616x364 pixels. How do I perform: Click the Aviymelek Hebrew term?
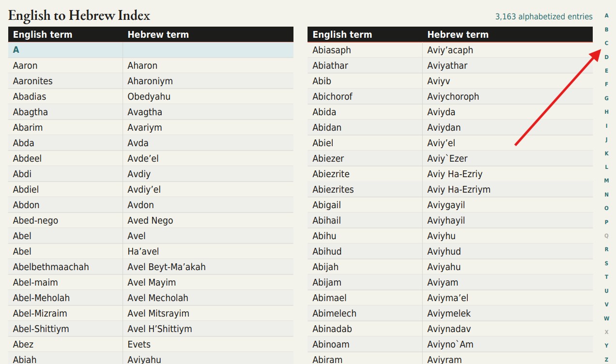[x=449, y=313]
